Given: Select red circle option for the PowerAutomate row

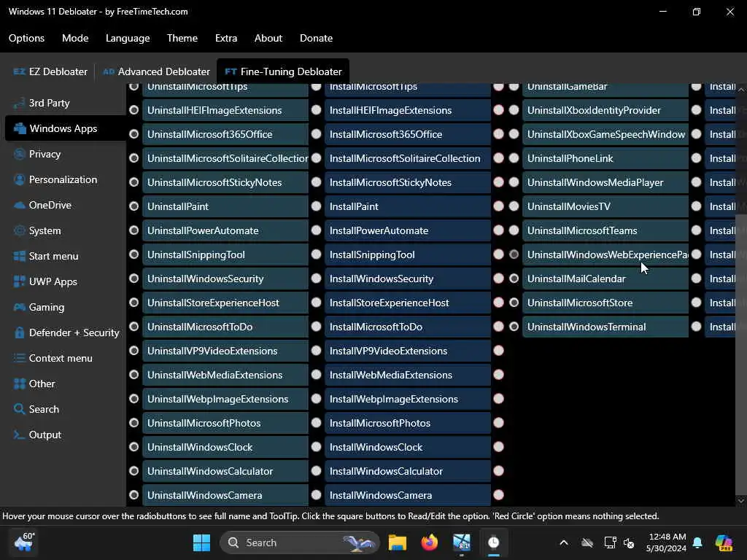Looking at the screenshot, I should (498, 230).
